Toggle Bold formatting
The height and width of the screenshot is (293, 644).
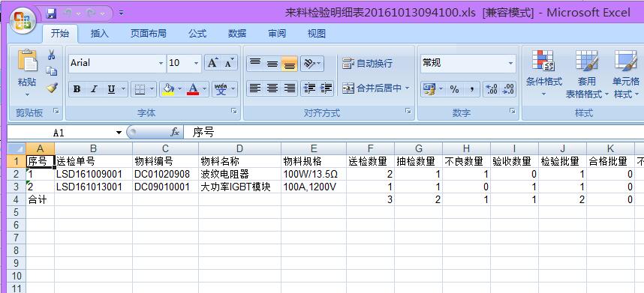click(x=77, y=89)
